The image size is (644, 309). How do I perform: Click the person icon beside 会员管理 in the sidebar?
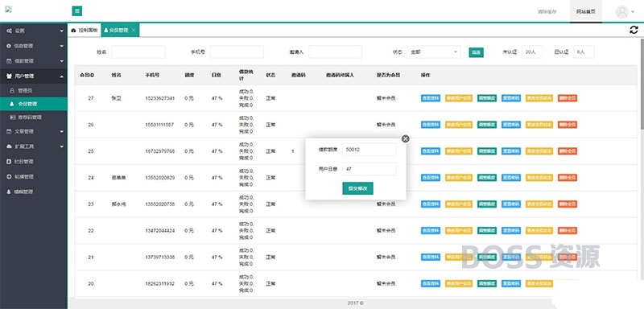[x=12, y=104]
